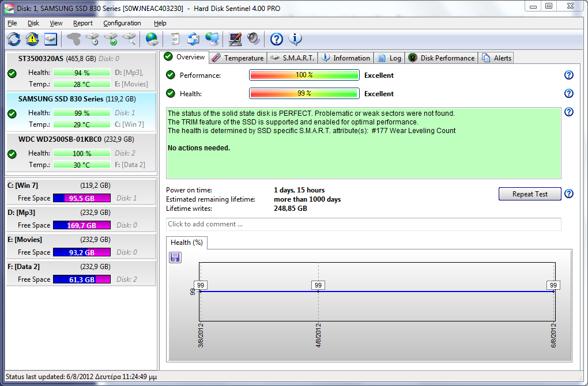Click the refresh with yellow warning icon
The width and height of the screenshot is (588, 386).
[32, 39]
